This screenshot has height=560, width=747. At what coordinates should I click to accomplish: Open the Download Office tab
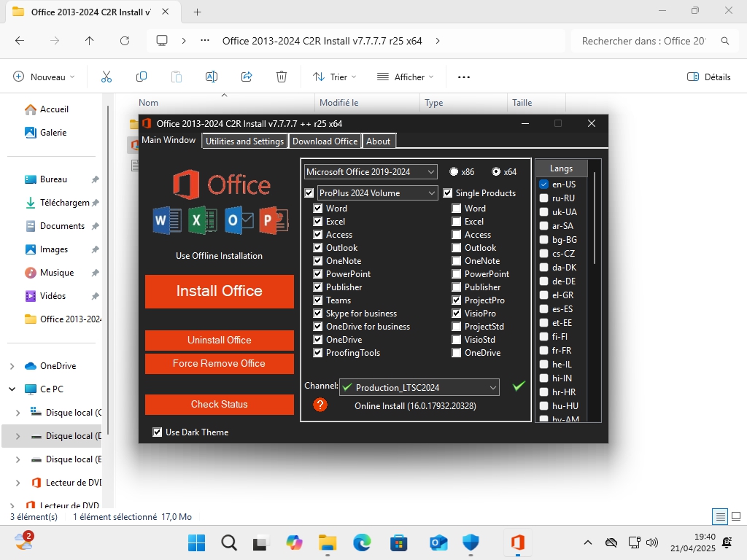(x=325, y=141)
